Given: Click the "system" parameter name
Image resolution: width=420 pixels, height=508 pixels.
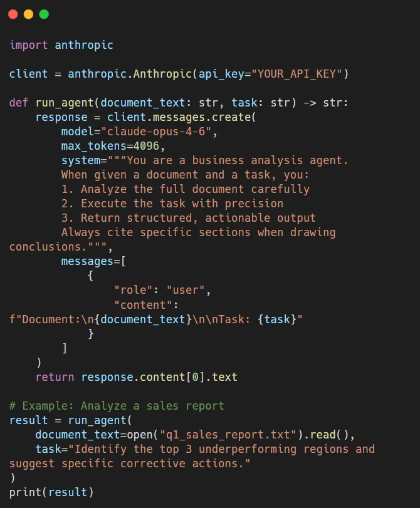Looking at the screenshot, I should [81, 160].
